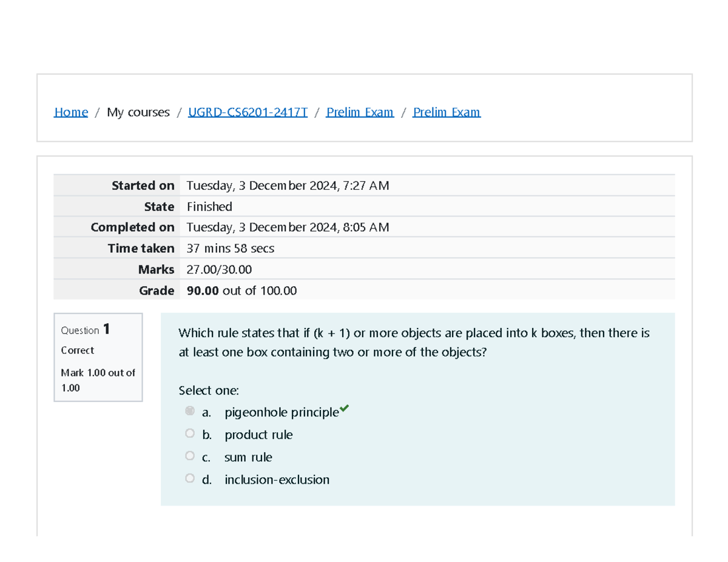The height and width of the screenshot is (562, 728).
Task: Click the Completed on date value
Action: click(288, 227)
